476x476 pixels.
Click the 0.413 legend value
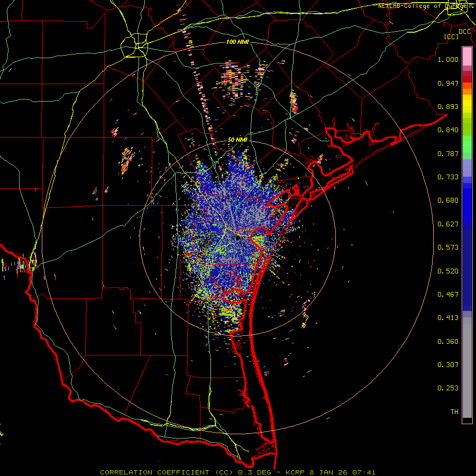click(448, 318)
